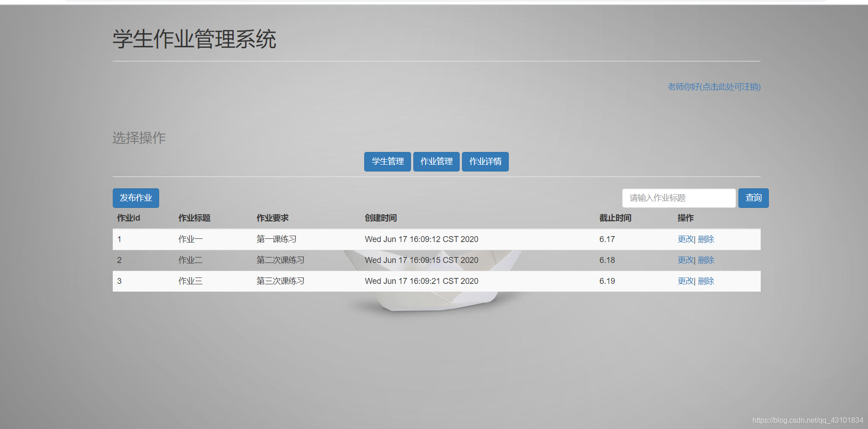Click the deadline 6.18 cell

point(607,260)
